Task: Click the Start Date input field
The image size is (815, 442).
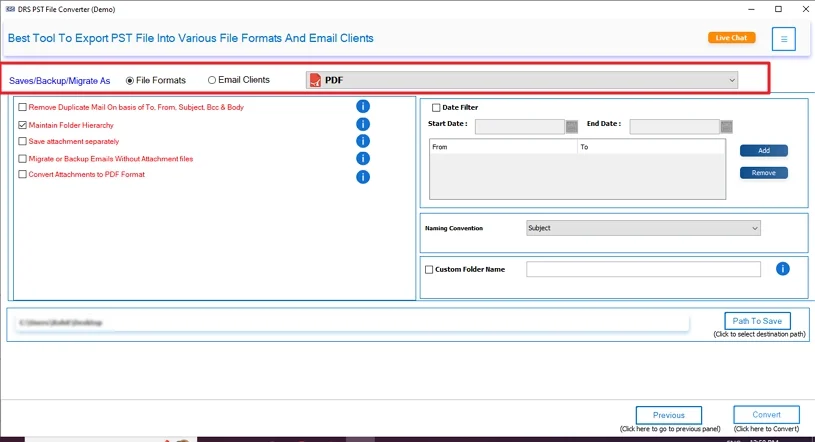Action: pyautogui.click(x=520, y=126)
